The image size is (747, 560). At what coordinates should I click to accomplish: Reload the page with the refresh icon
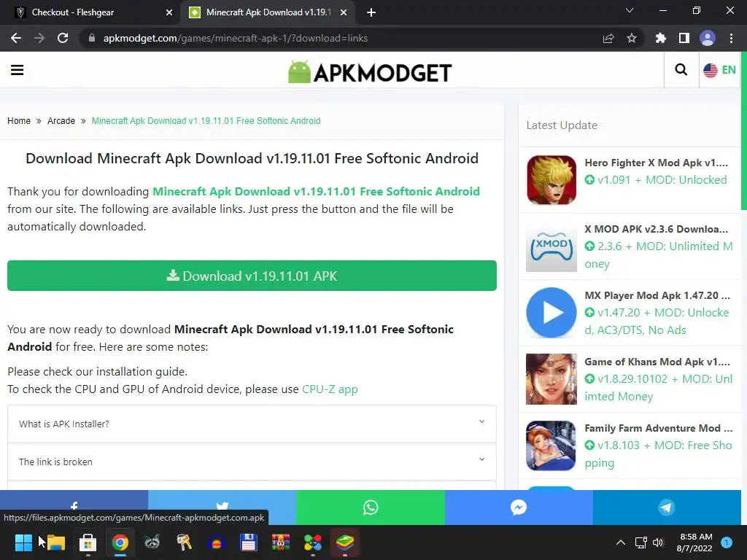pos(63,38)
